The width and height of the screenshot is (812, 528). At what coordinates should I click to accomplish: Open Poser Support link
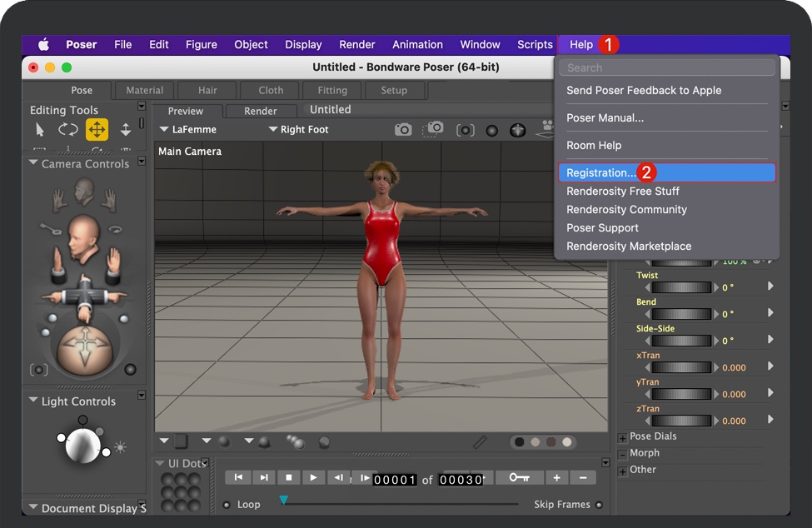tap(602, 227)
